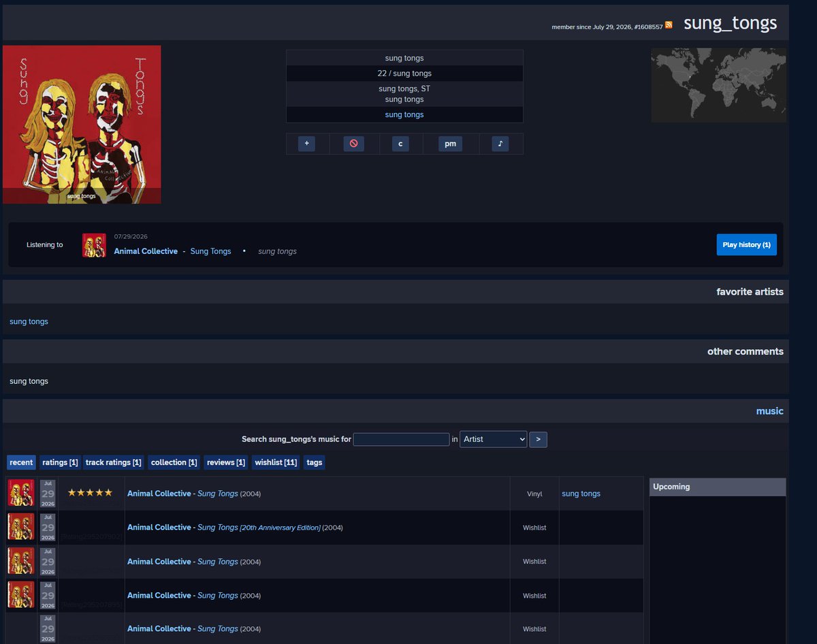The height and width of the screenshot is (644, 817).
Task: Open the large Sung Tongs profile picture
Action: 82,125
